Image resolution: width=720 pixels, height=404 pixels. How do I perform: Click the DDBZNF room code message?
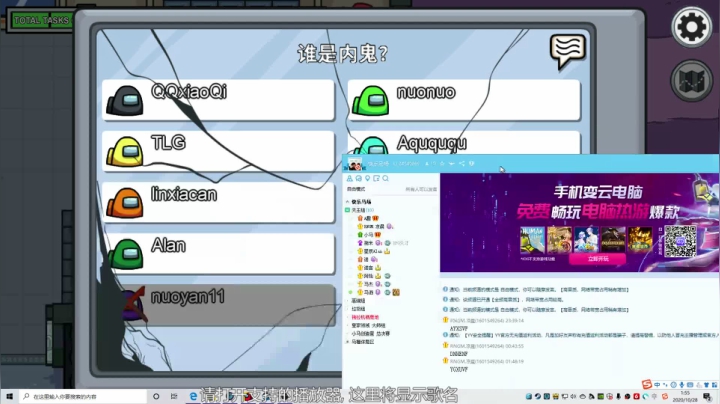tap(458, 354)
